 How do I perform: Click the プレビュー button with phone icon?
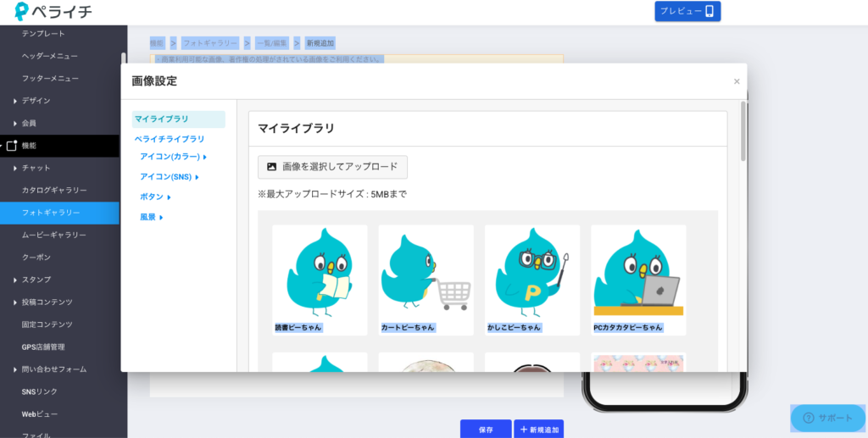(687, 11)
